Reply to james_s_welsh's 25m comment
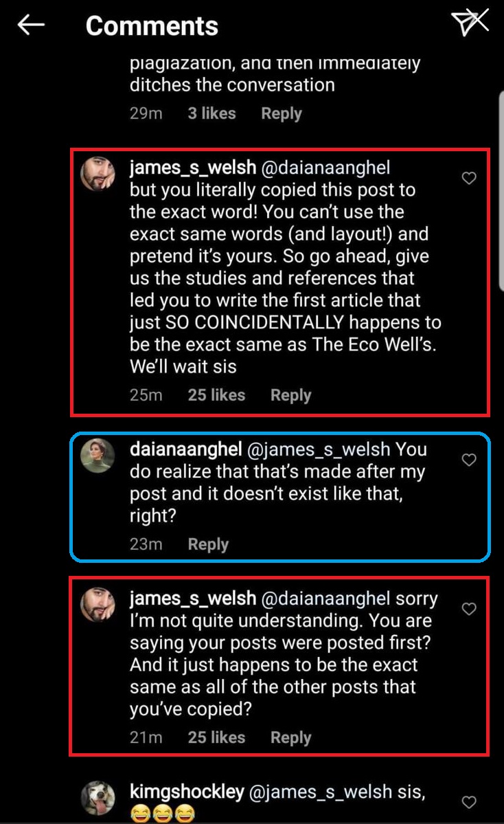This screenshot has height=824, width=504. click(x=290, y=395)
